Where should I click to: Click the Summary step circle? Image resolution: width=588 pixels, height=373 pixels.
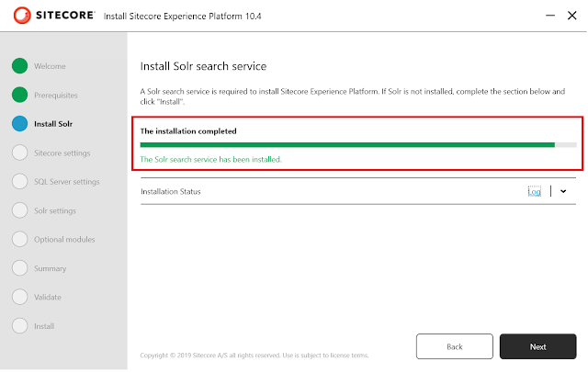click(x=19, y=268)
